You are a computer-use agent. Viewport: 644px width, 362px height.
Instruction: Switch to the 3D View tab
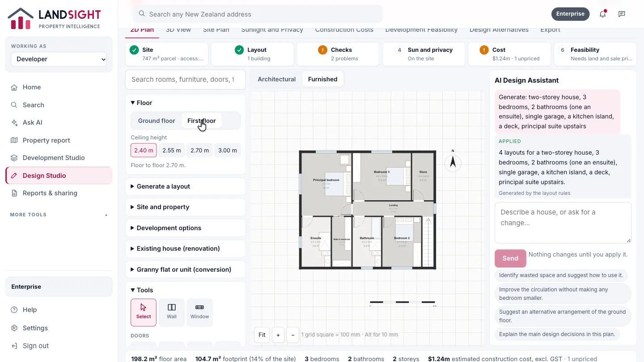tap(178, 30)
